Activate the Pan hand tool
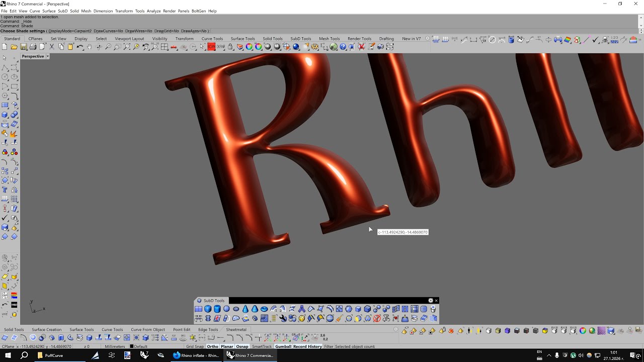This screenshot has width=644, height=362. click(x=89, y=47)
